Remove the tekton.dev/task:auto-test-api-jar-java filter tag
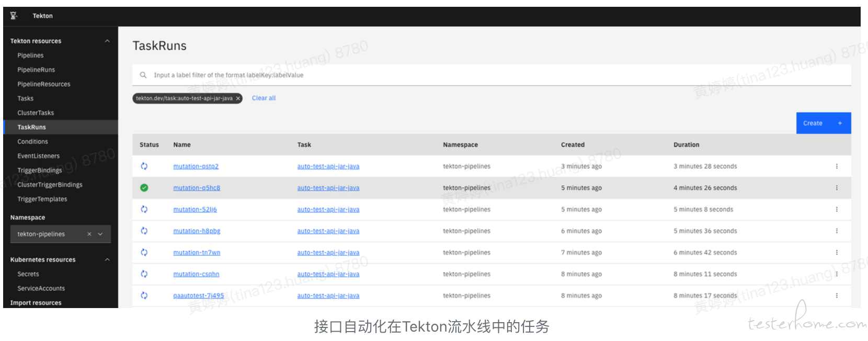This screenshot has width=868, height=341. point(238,98)
